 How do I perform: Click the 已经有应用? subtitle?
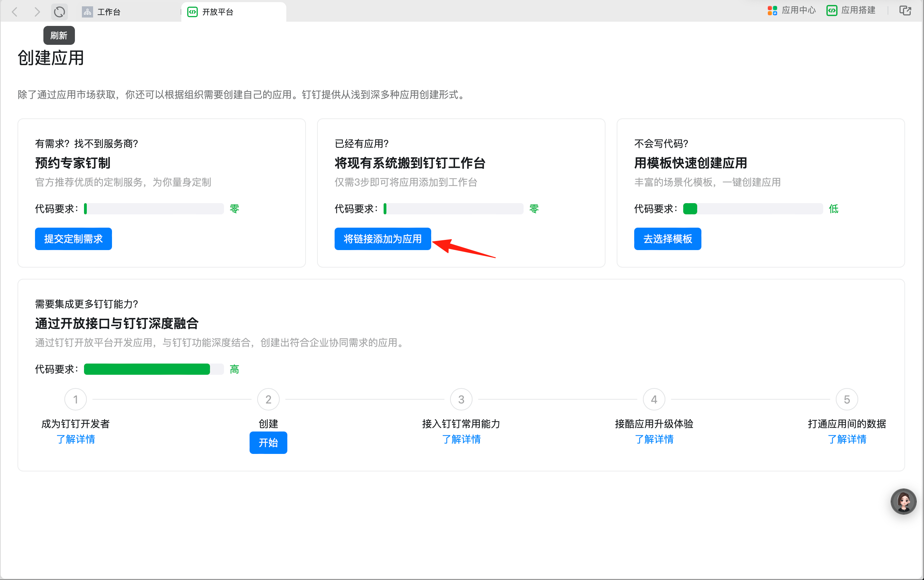pyautogui.click(x=362, y=144)
